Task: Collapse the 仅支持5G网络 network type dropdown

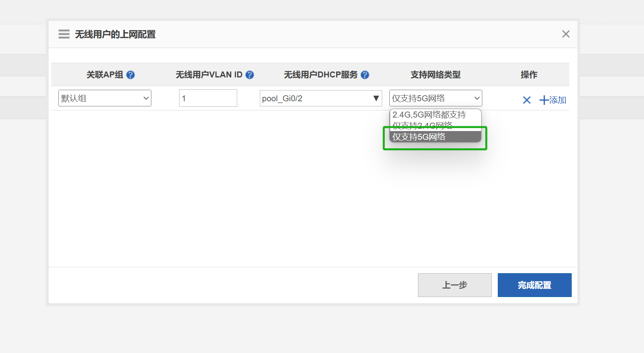Action: click(x=435, y=98)
